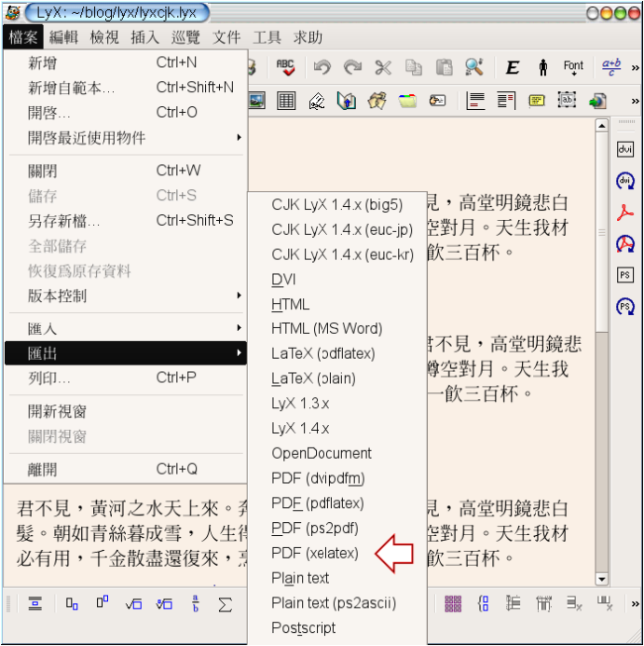Insert a table using the grid icon
644x646 pixels.
click(286, 101)
